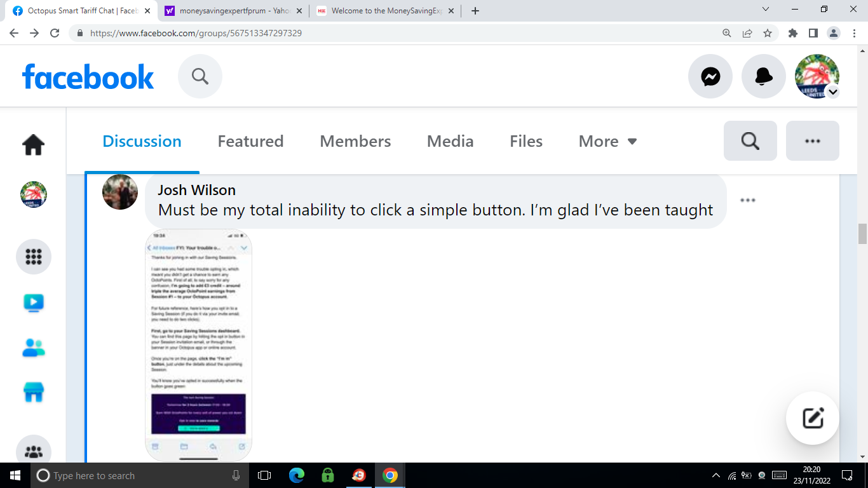868x488 pixels.
Task: Bookmark this page with the star icon
Action: click(768, 33)
